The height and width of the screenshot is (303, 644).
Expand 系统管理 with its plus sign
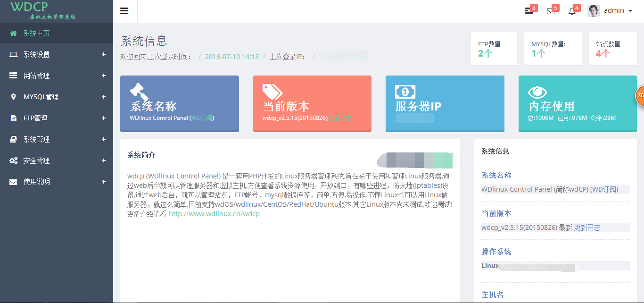[x=104, y=139]
